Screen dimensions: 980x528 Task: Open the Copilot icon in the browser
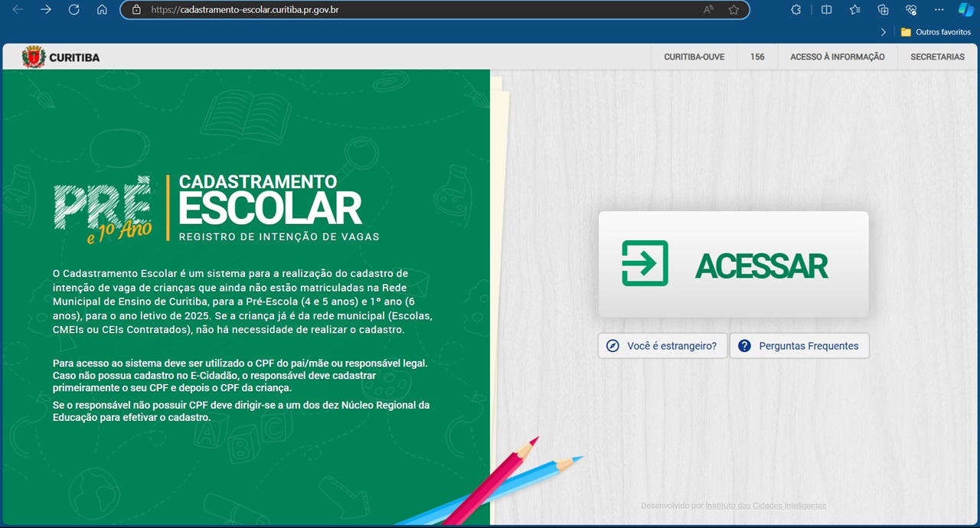[965, 10]
